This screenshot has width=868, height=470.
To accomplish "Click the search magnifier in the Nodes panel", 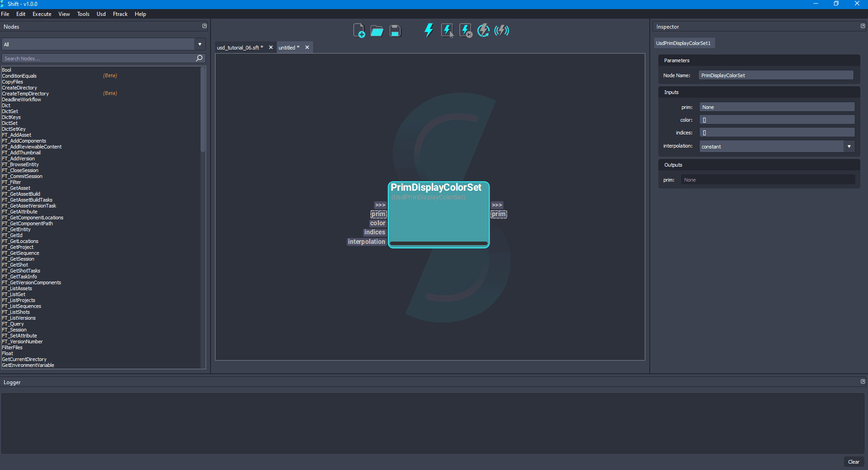I will coord(199,58).
